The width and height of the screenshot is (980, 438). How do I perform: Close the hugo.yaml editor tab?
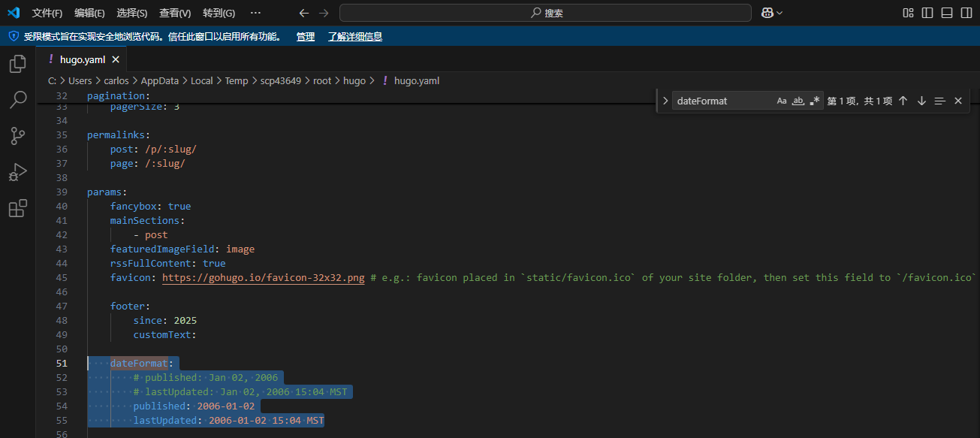tap(116, 60)
